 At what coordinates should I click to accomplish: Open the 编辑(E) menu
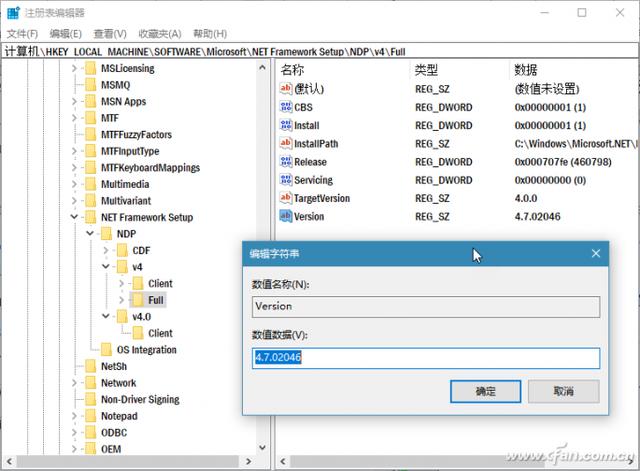66,34
